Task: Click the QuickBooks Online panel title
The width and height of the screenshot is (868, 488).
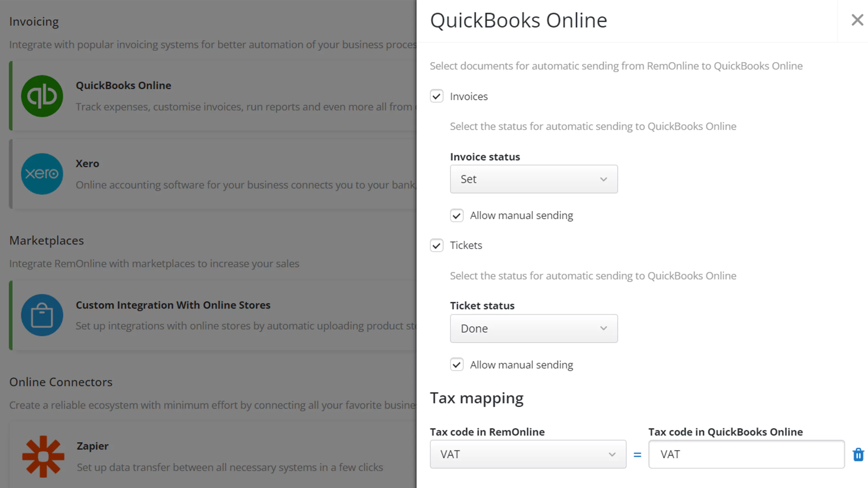Action: [518, 20]
